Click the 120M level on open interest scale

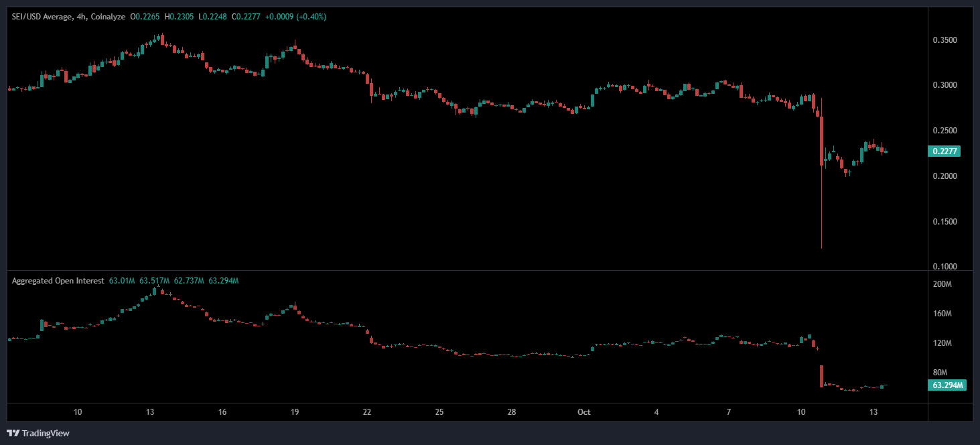click(x=942, y=343)
